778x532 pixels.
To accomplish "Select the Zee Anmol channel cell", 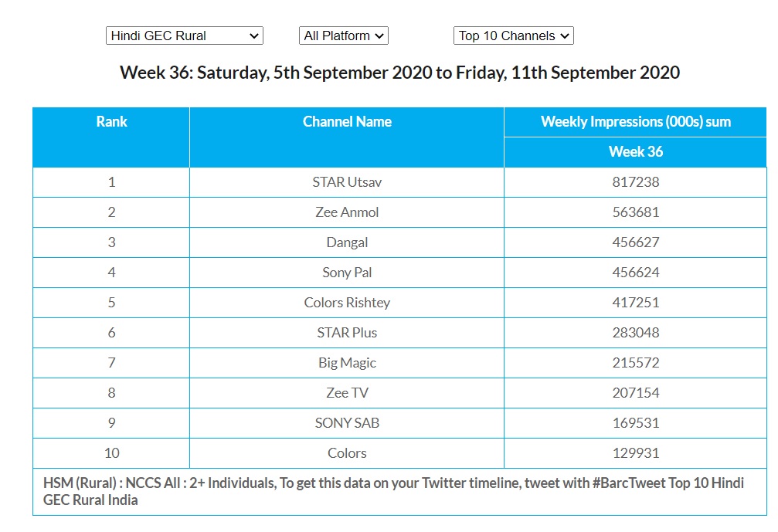I will pyautogui.click(x=347, y=212).
